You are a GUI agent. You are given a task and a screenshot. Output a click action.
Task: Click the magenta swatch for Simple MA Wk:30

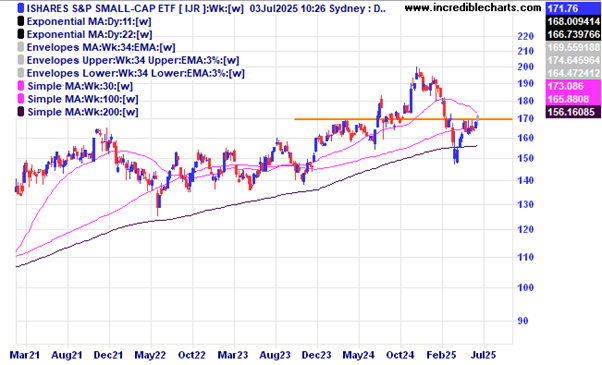(21, 86)
